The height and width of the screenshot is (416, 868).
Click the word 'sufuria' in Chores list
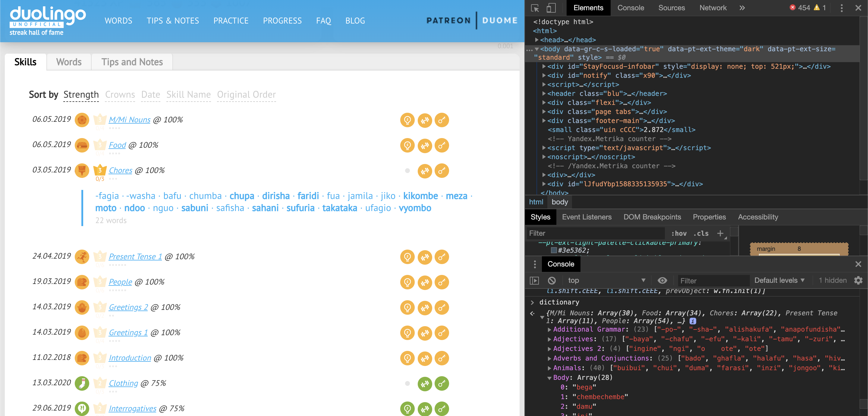300,208
